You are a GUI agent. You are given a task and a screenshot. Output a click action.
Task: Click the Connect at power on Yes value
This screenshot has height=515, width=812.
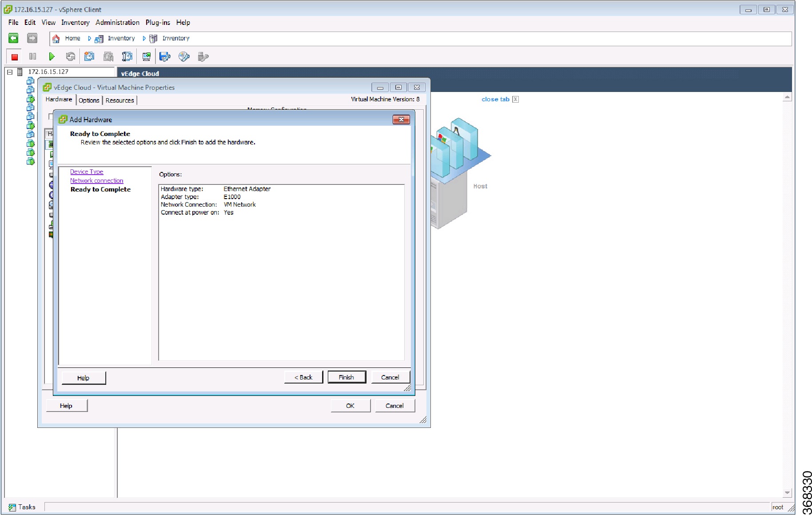pos(228,212)
